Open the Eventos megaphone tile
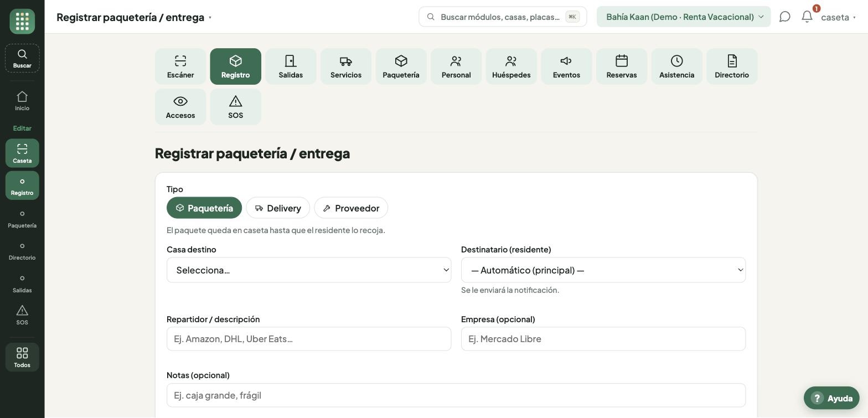The width and height of the screenshot is (868, 418). click(566, 66)
